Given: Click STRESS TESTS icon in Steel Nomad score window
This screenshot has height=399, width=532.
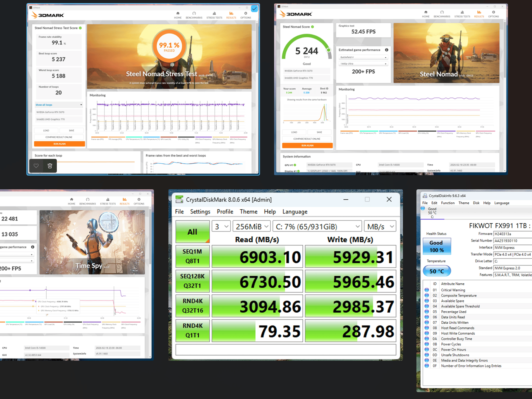Looking at the screenshot, I should pos(462,14).
